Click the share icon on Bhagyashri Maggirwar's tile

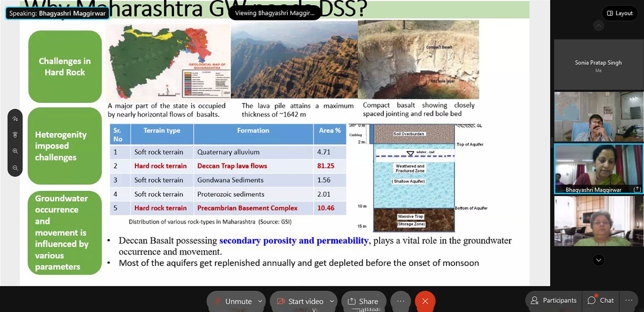pyautogui.click(x=637, y=189)
